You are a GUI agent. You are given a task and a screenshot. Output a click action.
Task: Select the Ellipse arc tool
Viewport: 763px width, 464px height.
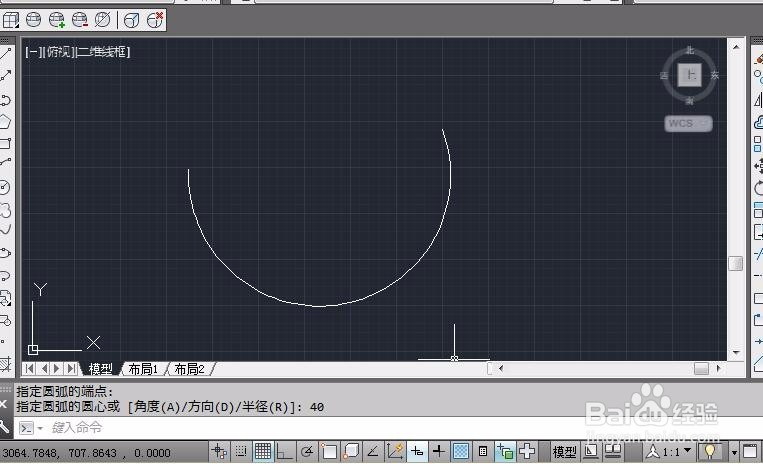click(x=6, y=276)
